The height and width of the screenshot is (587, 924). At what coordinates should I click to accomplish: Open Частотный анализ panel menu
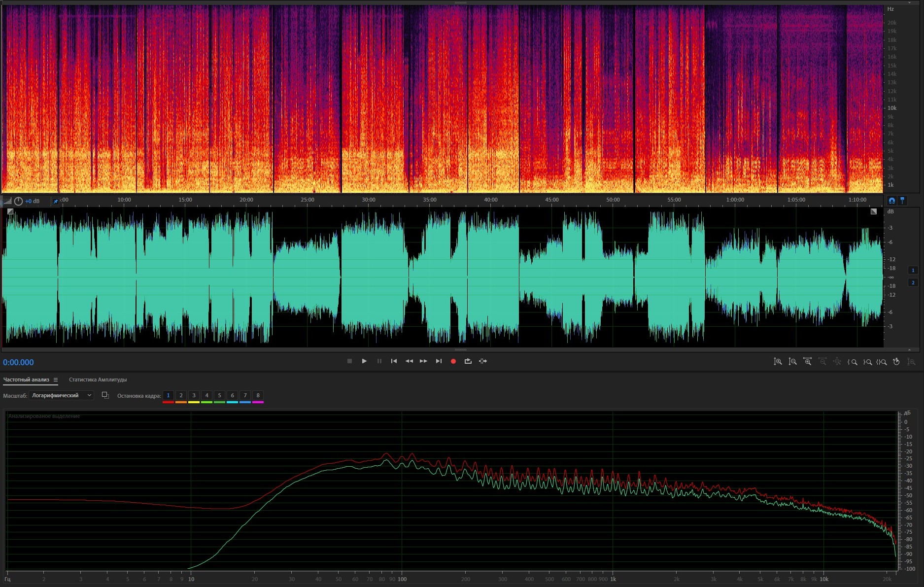pyautogui.click(x=56, y=380)
